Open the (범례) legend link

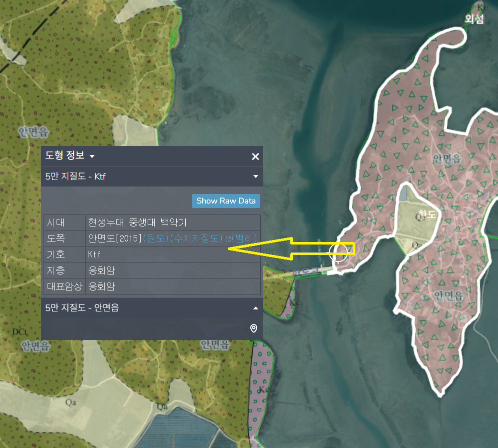(245, 238)
